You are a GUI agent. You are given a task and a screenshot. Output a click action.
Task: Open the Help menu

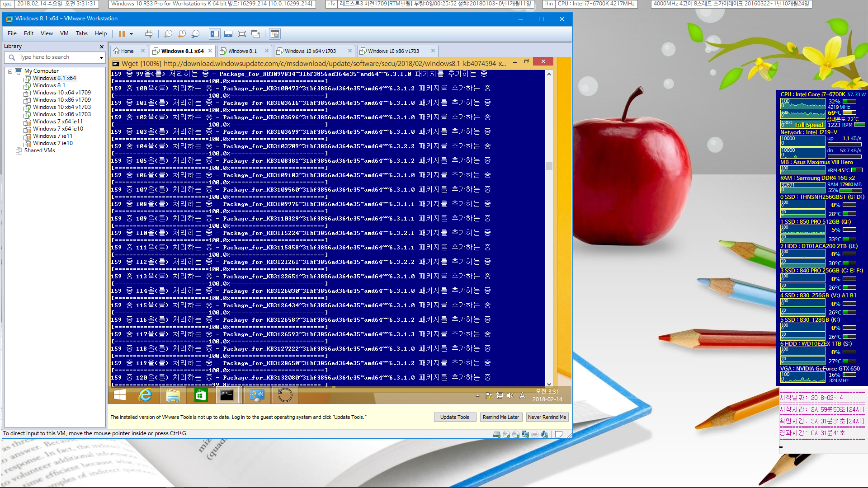pos(101,33)
